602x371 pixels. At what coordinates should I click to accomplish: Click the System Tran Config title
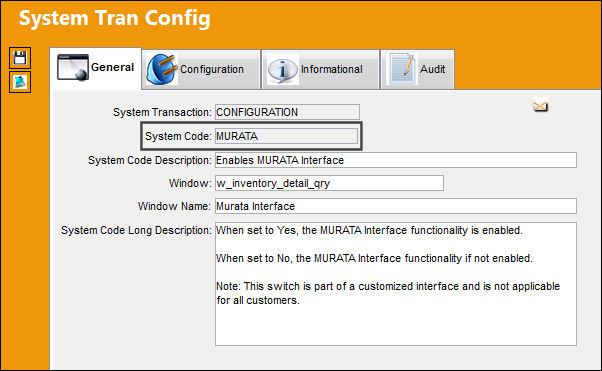[x=115, y=18]
